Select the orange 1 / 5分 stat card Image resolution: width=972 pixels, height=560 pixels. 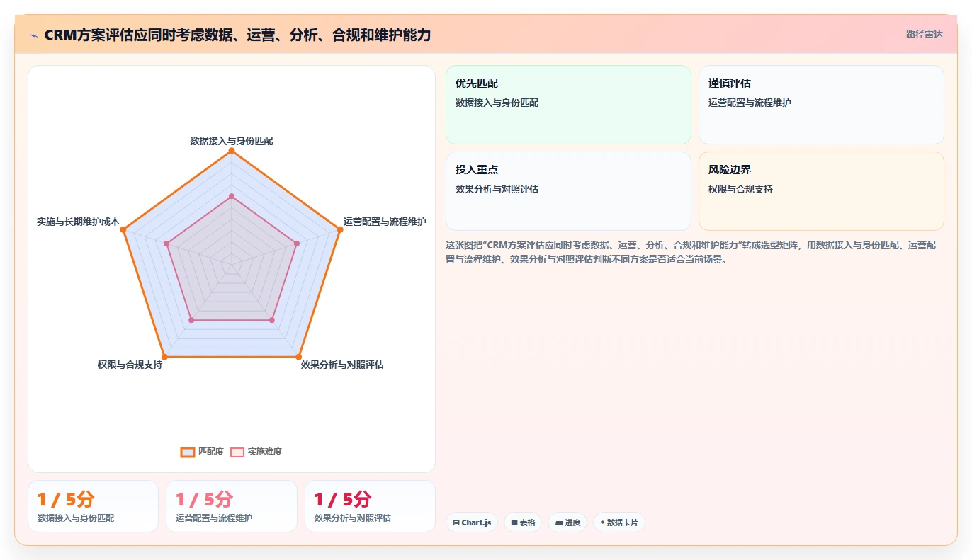93,506
